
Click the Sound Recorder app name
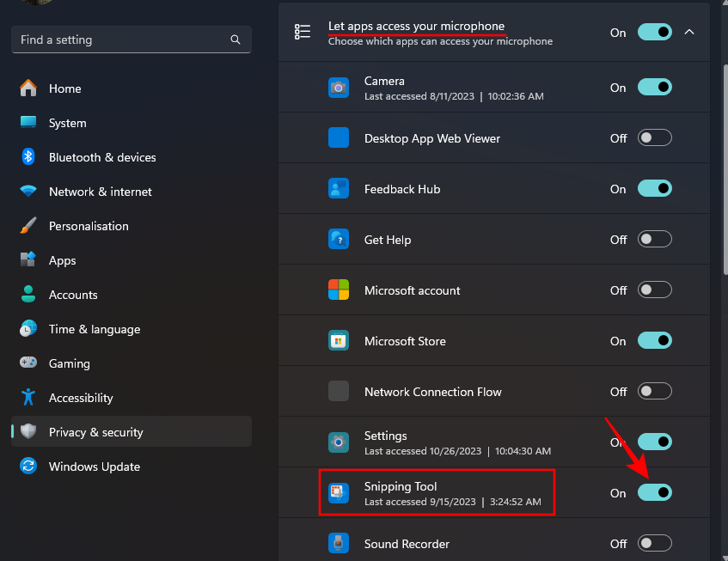(x=407, y=544)
